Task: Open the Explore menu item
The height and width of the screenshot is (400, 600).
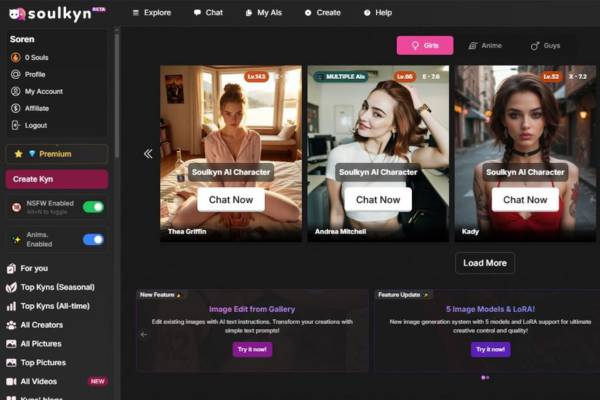Action: pos(151,13)
